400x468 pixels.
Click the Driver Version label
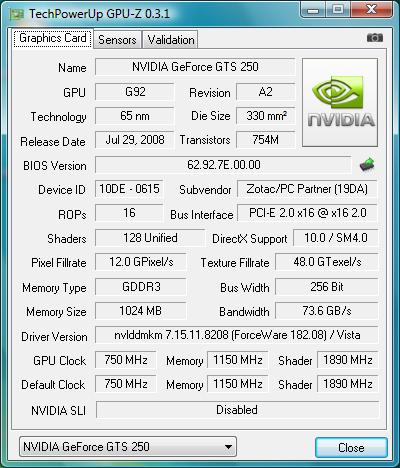[54, 337]
